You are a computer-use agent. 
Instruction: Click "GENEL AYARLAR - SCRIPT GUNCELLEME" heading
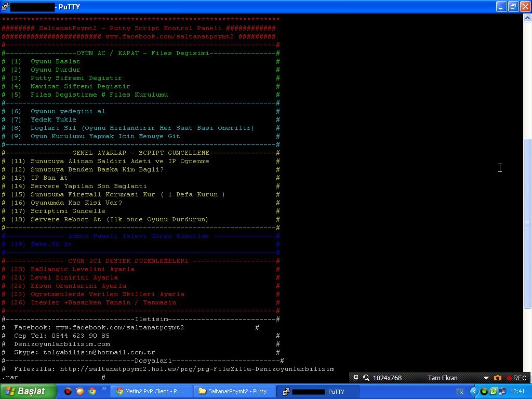(x=141, y=153)
